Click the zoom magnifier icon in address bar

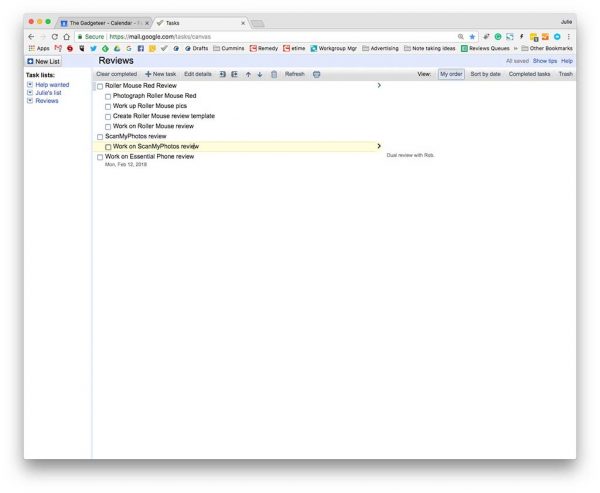click(461, 37)
